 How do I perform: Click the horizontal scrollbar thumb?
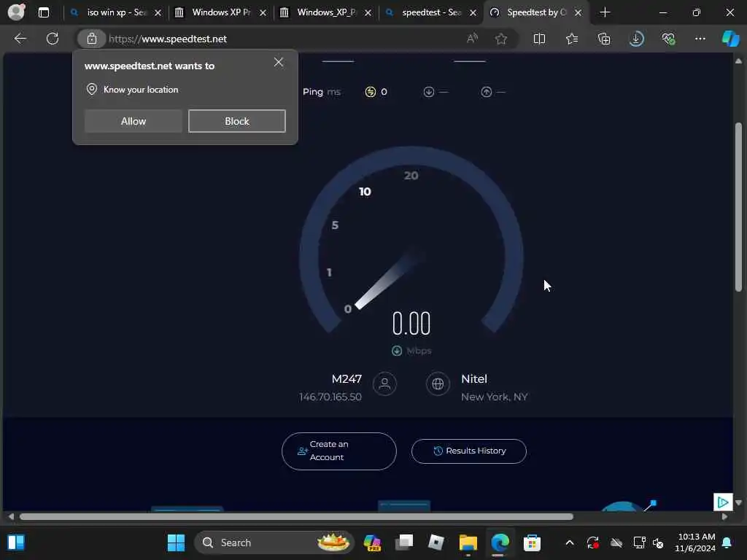(296, 517)
